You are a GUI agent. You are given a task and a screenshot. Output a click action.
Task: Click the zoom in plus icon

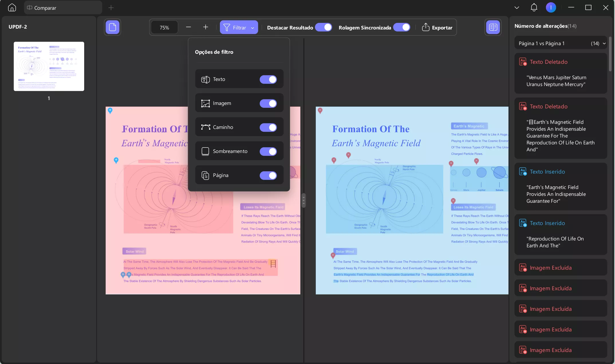coord(206,27)
